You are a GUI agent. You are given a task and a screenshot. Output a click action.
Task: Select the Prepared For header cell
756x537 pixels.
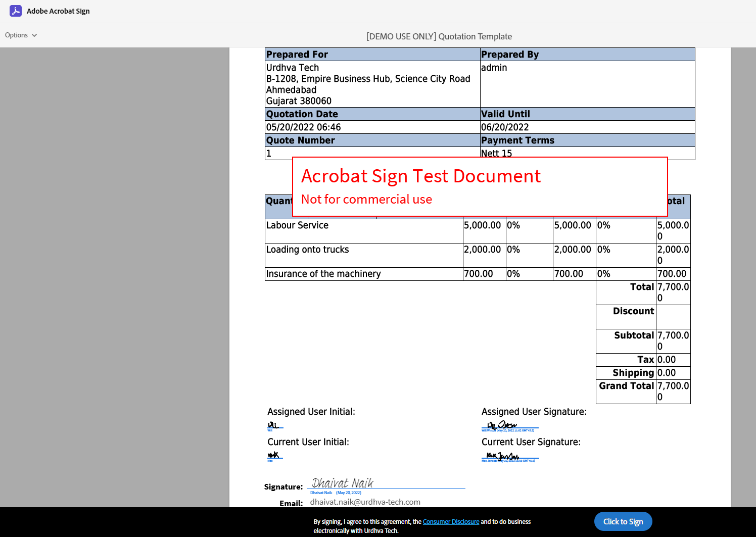click(x=372, y=55)
